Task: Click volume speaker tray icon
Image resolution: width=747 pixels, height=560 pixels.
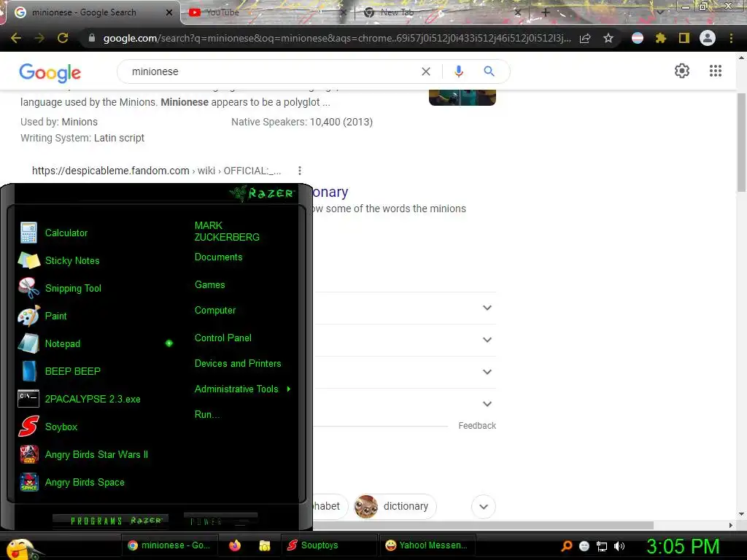Action: tap(619, 546)
